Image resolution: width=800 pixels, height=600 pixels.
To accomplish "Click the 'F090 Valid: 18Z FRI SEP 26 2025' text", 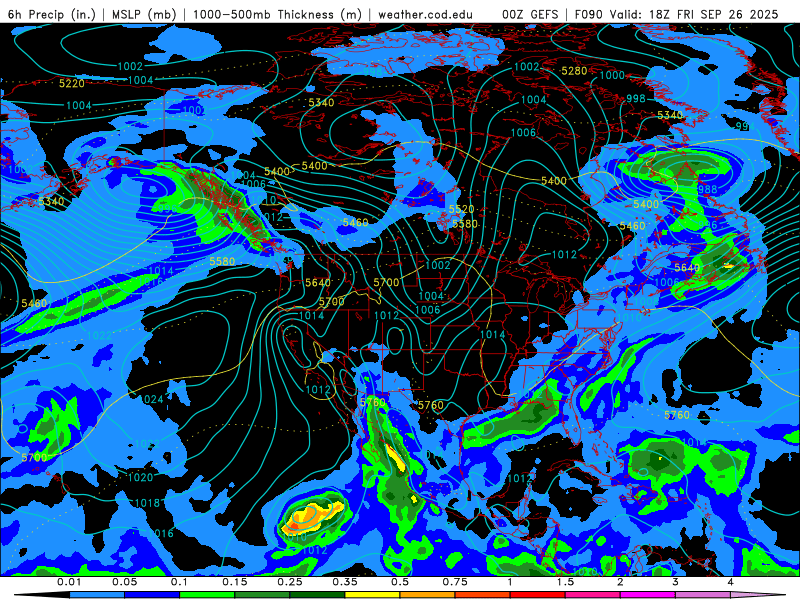I will pos(677,14).
